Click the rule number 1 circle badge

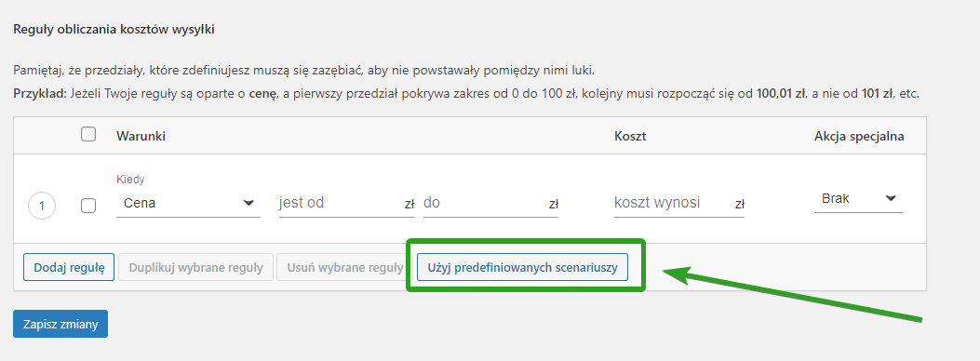click(42, 207)
